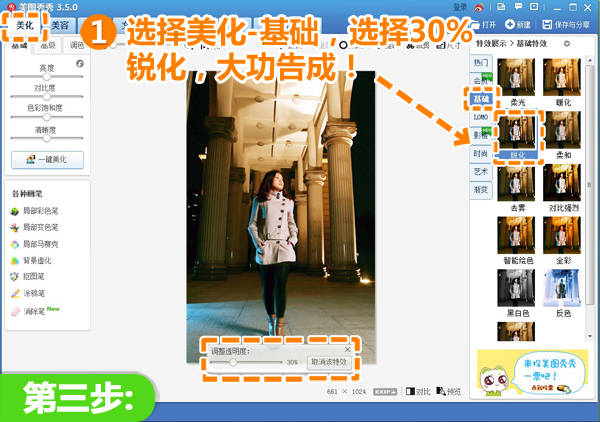
Task: Select the 局部彩色笔 brush
Action: (x=34, y=211)
